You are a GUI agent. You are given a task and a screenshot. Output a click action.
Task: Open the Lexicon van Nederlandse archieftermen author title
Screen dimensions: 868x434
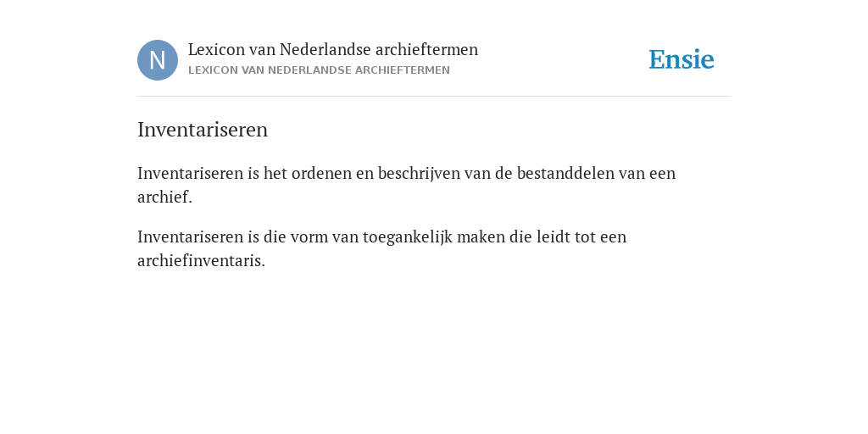332,49
